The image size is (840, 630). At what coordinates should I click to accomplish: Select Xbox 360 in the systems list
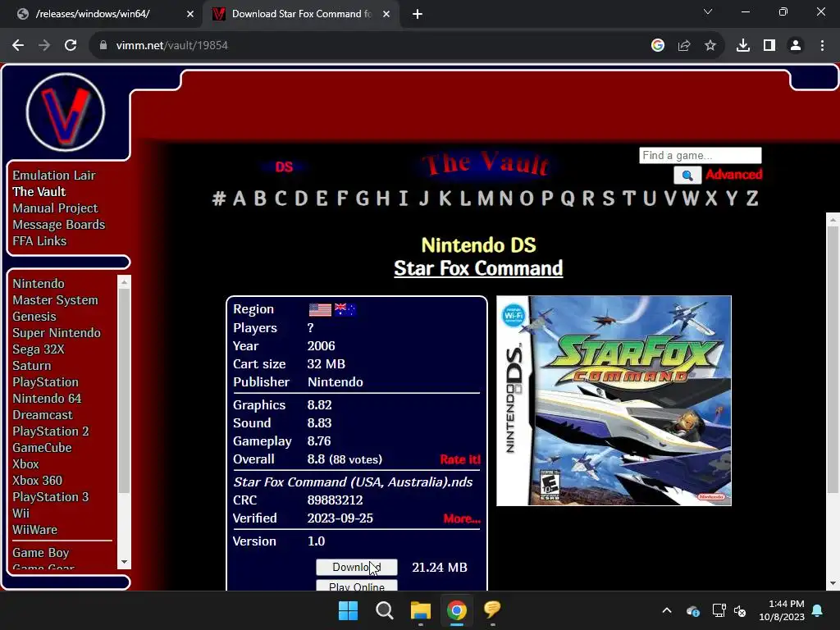tap(38, 481)
